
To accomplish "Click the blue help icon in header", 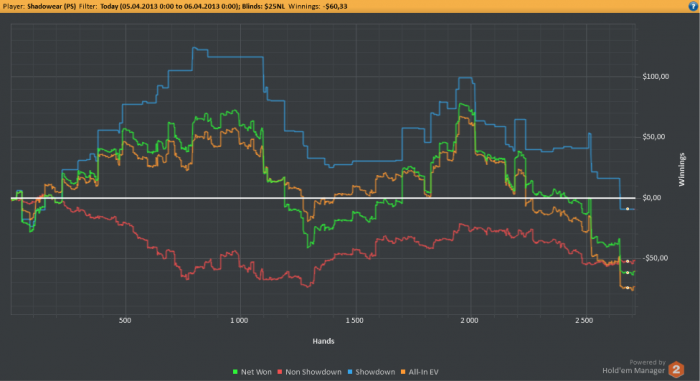I will (693, 6).
